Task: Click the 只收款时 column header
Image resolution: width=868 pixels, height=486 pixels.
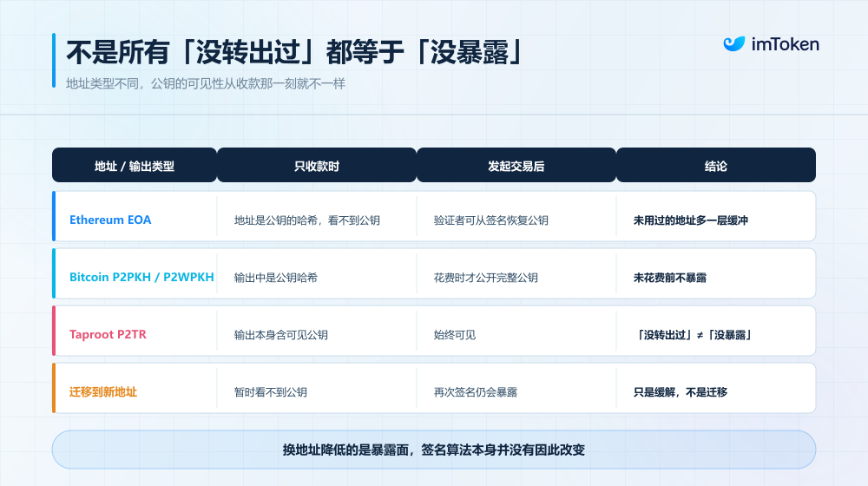Action: point(317,166)
